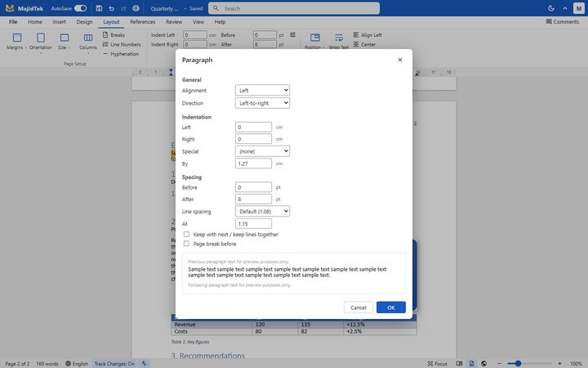The width and height of the screenshot is (588, 368).
Task: Click the Center arrange option
Action: pyautogui.click(x=364, y=44)
